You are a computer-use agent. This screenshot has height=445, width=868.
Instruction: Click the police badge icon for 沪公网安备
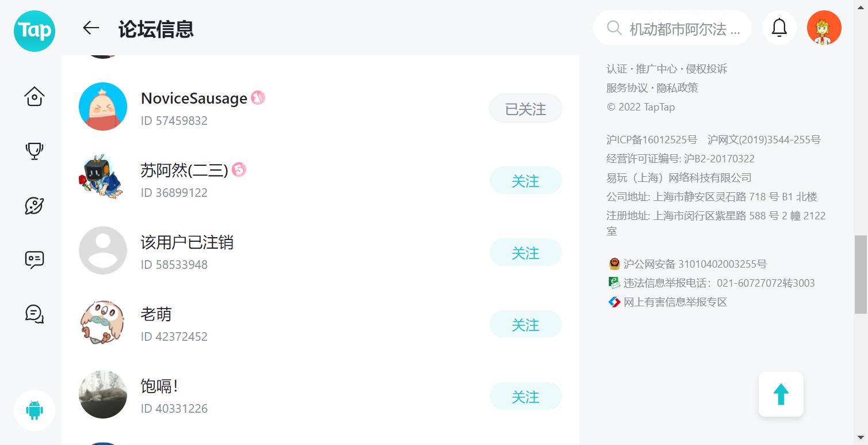pyautogui.click(x=614, y=264)
